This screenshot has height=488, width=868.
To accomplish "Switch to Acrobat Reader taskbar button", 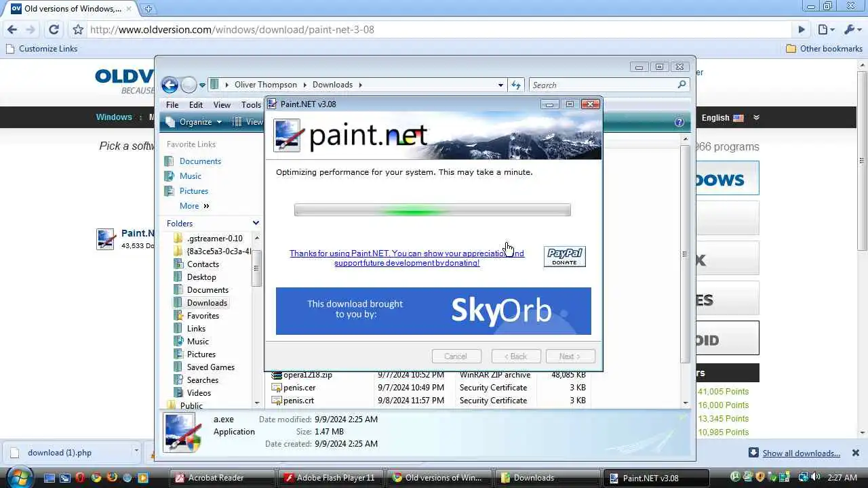I will (222, 478).
